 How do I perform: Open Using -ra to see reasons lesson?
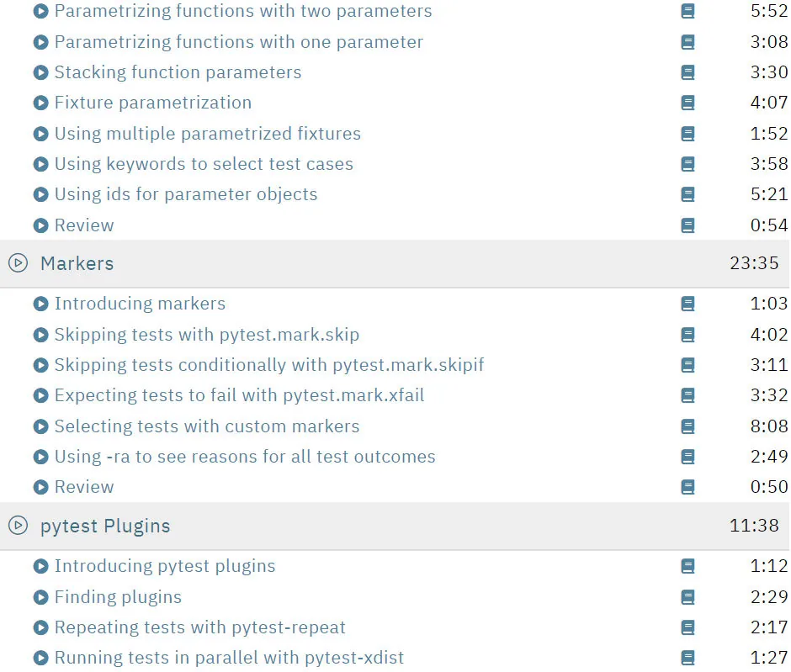[245, 457]
